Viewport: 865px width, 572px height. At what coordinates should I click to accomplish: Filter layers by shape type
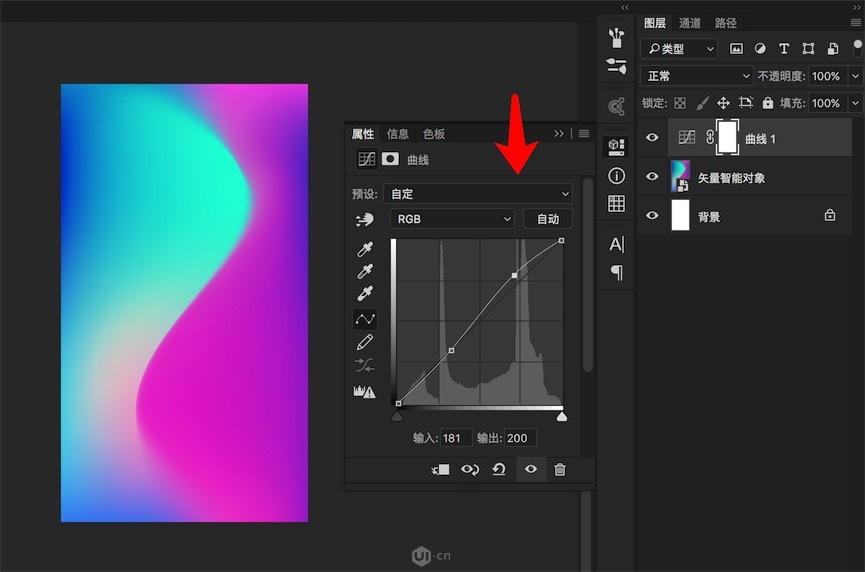[808, 49]
